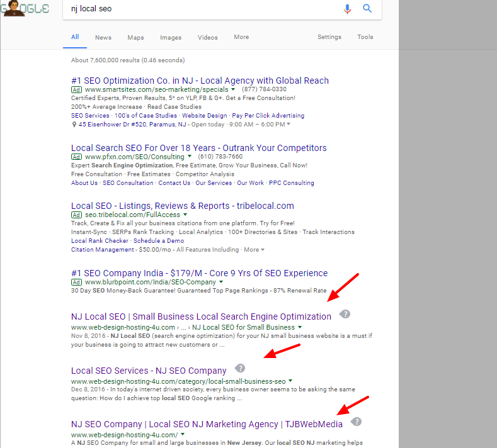This screenshot has width=497, height=448.
Task: Click the phone number (877) 784-0330
Action: pyautogui.click(x=264, y=89)
